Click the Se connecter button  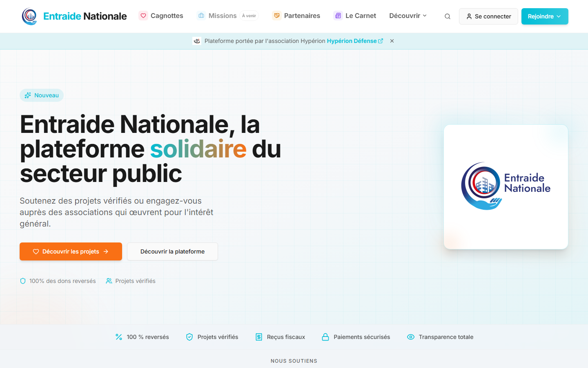[x=488, y=16]
